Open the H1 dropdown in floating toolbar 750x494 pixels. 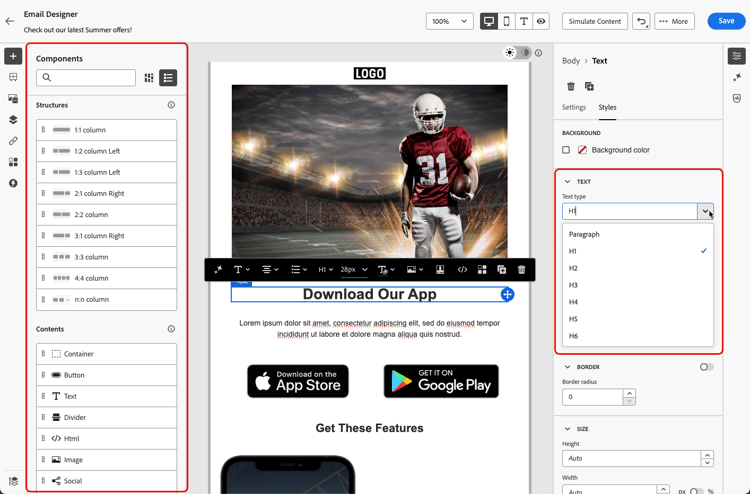[326, 270]
